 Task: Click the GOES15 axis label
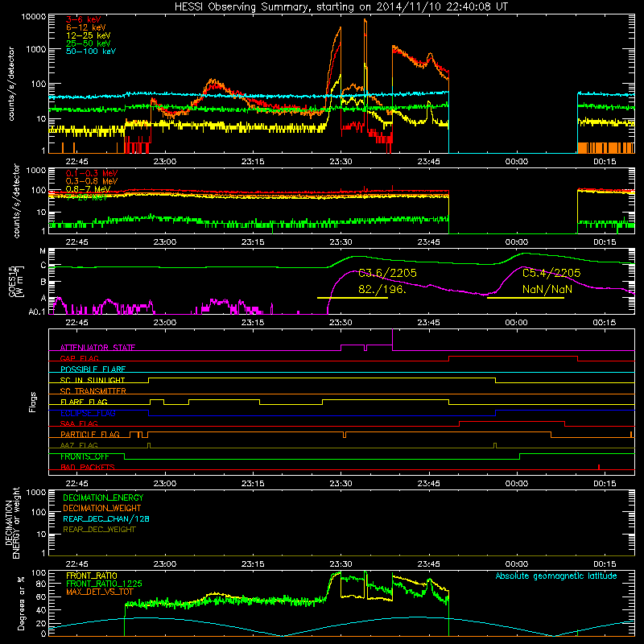15,281
